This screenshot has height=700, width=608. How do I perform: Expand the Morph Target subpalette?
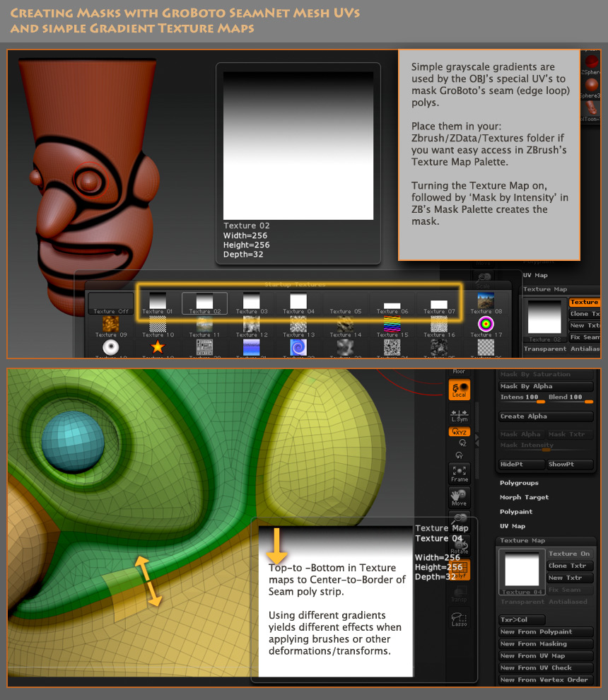pyautogui.click(x=524, y=497)
